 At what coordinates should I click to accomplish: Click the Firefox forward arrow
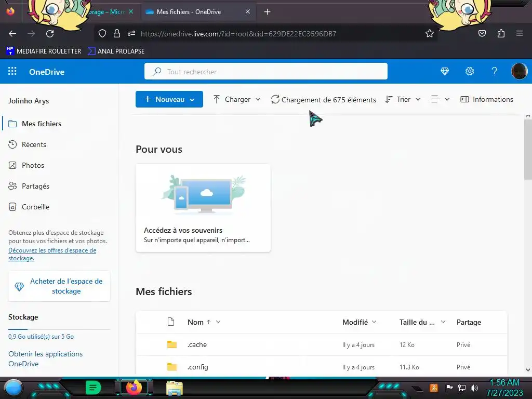(x=31, y=34)
